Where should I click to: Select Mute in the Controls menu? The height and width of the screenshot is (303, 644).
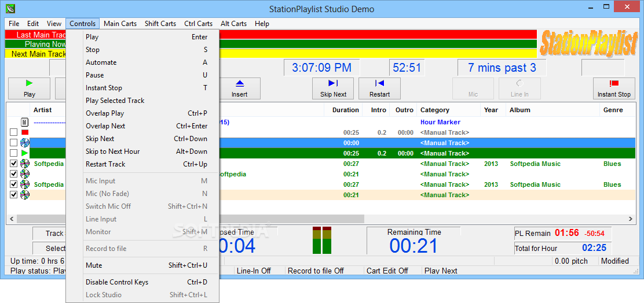[142, 265]
